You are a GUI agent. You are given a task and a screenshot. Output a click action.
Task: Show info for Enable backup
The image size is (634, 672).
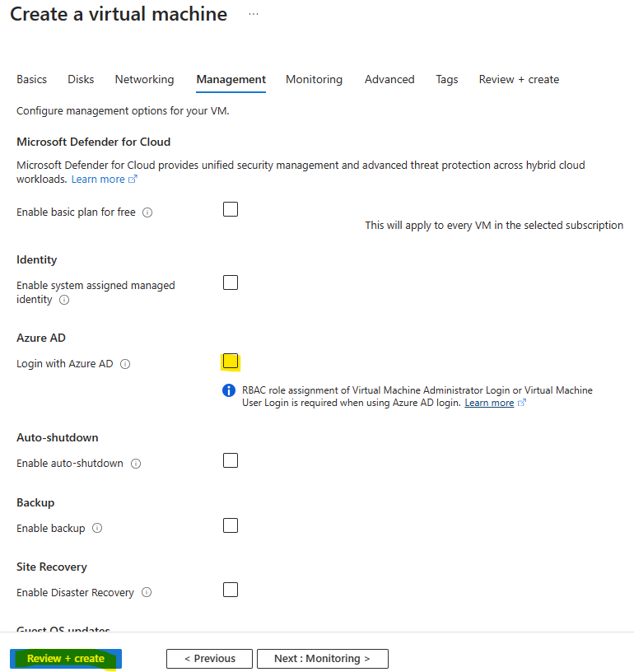pos(97,529)
